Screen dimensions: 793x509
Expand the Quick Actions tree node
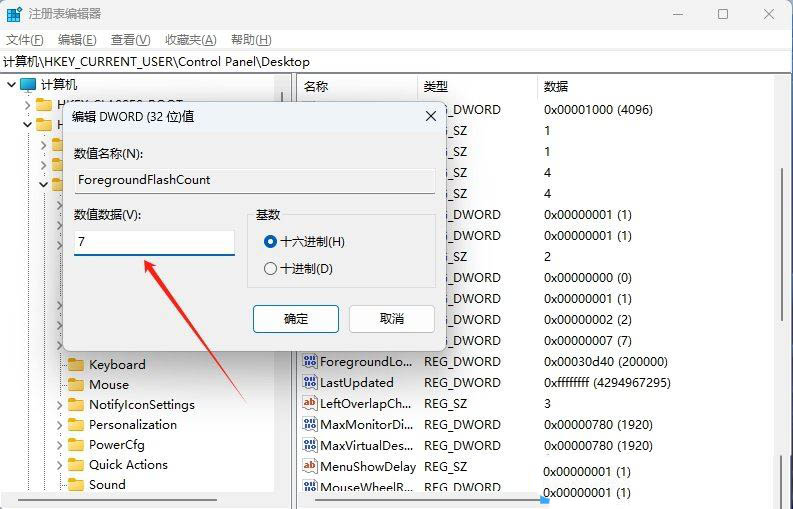click(x=61, y=465)
